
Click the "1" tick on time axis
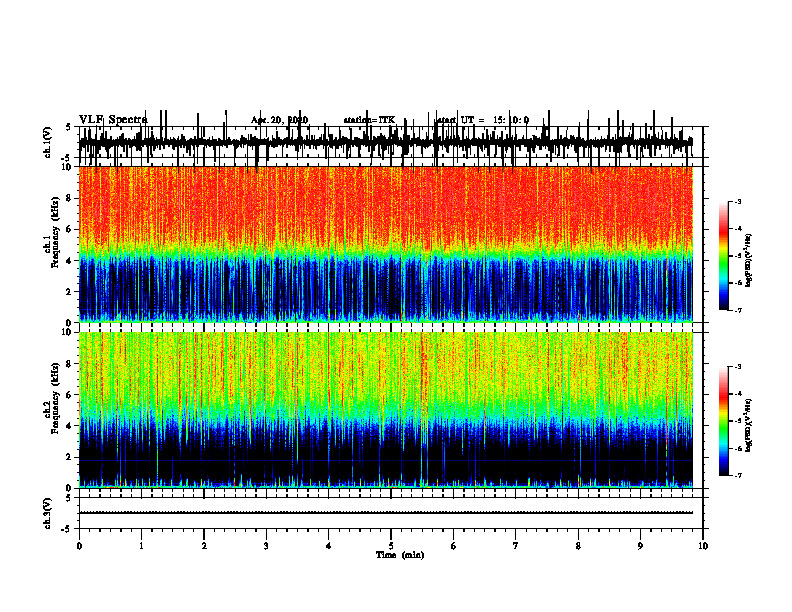141,546
